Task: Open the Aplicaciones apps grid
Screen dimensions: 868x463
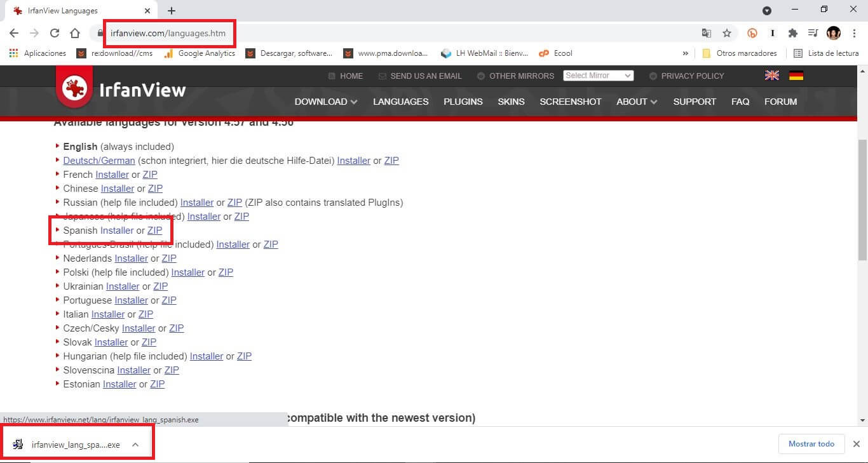Action: point(38,53)
